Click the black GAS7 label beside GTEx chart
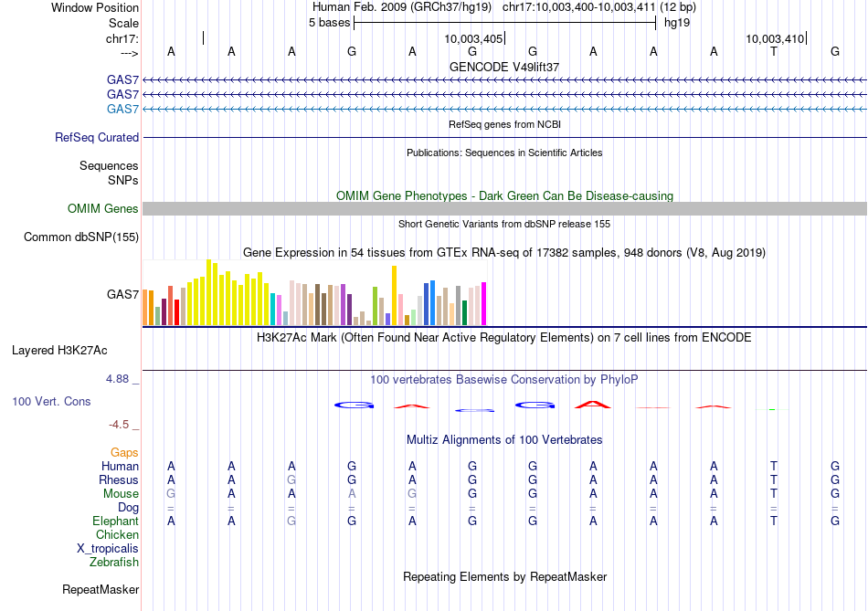This screenshot has height=611, width=868. pos(122,294)
